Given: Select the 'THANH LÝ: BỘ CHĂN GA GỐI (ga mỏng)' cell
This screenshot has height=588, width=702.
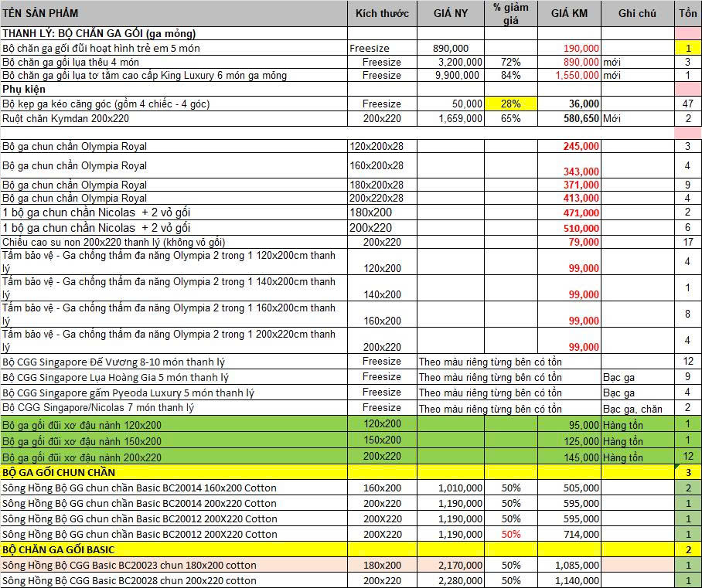Looking at the screenshot, I should tap(174, 33).
